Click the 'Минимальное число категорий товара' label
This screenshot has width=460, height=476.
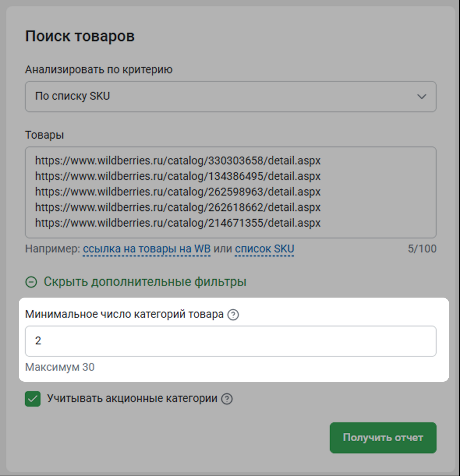(x=124, y=314)
